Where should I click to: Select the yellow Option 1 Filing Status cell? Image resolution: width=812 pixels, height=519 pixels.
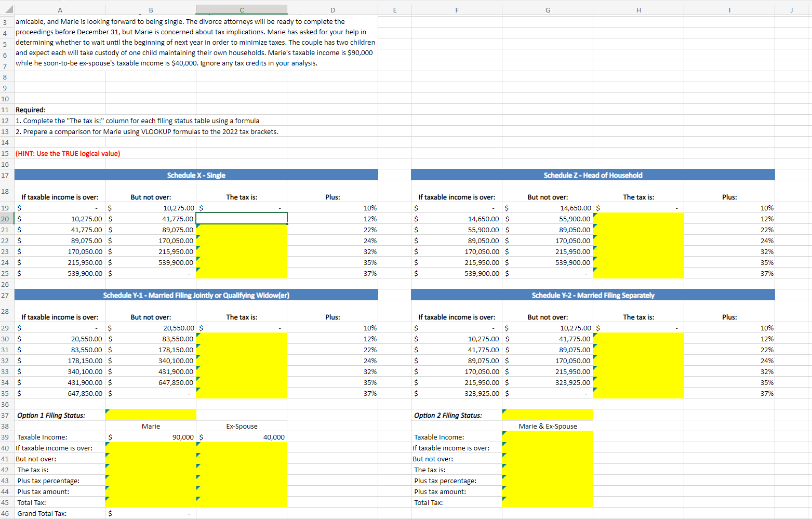point(151,415)
